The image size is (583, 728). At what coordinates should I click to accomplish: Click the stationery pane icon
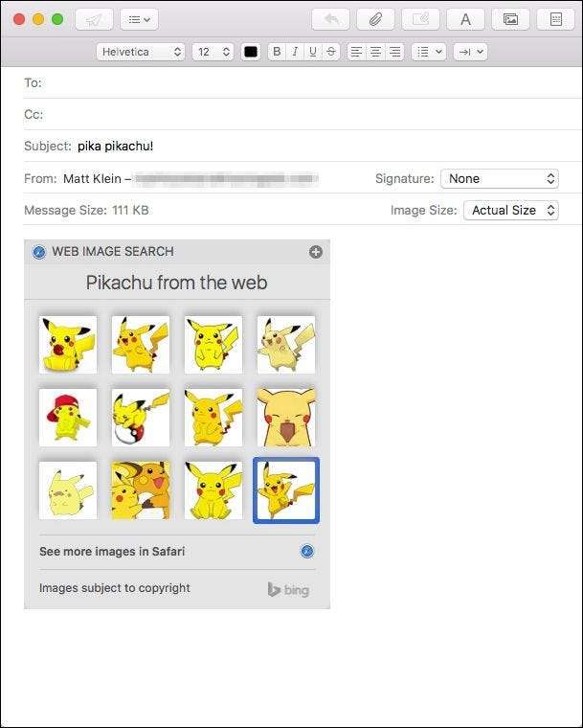click(x=555, y=19)
